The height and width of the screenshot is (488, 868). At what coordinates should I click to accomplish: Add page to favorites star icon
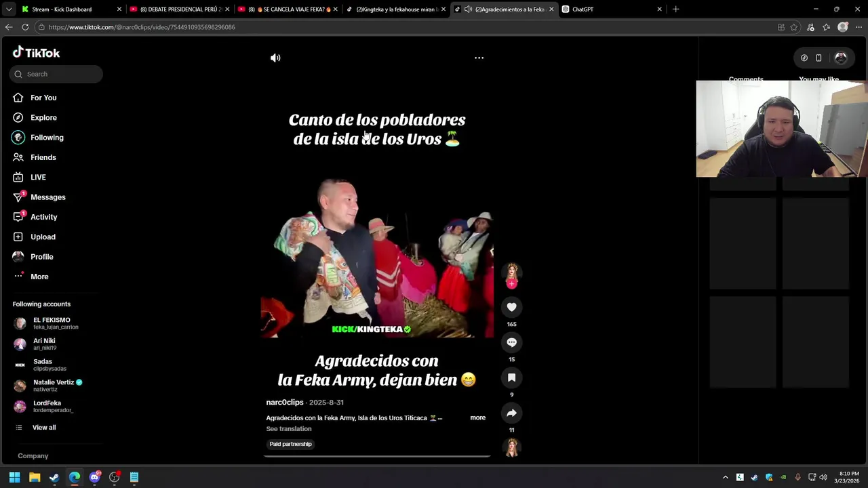[794, 27]
